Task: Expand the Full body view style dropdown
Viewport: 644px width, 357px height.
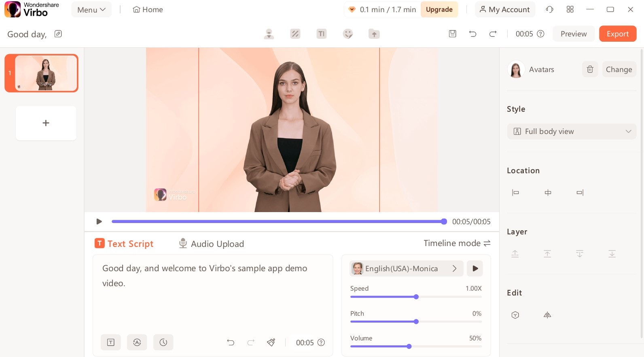Action: tap(572, 132)
